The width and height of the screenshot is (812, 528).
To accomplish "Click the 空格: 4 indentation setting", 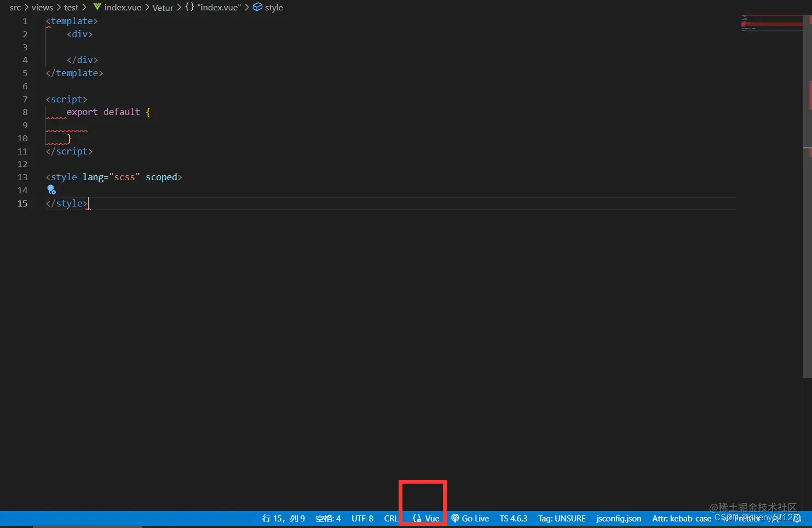I will (328, 518).
